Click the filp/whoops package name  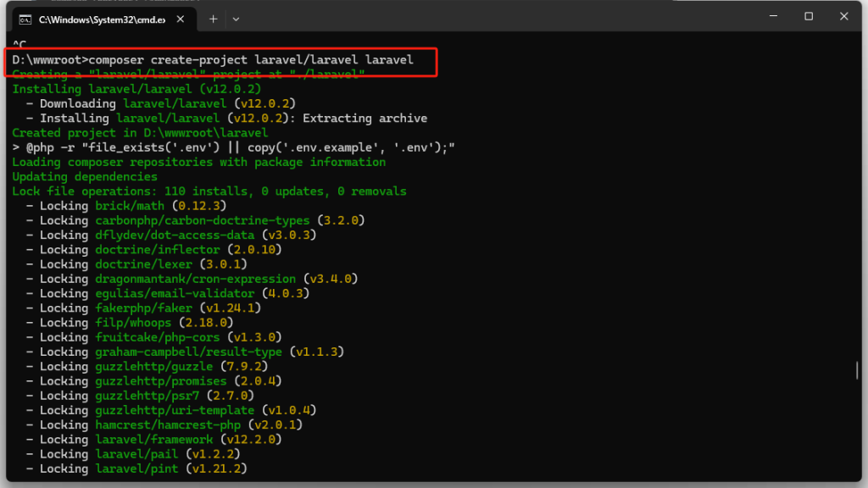click(x=133, y=323)
